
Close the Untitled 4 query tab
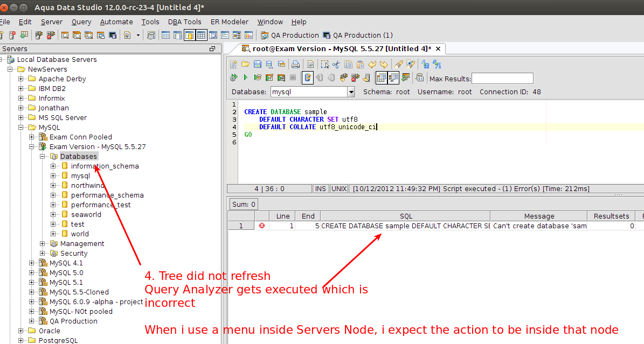[x=438, y=49]
